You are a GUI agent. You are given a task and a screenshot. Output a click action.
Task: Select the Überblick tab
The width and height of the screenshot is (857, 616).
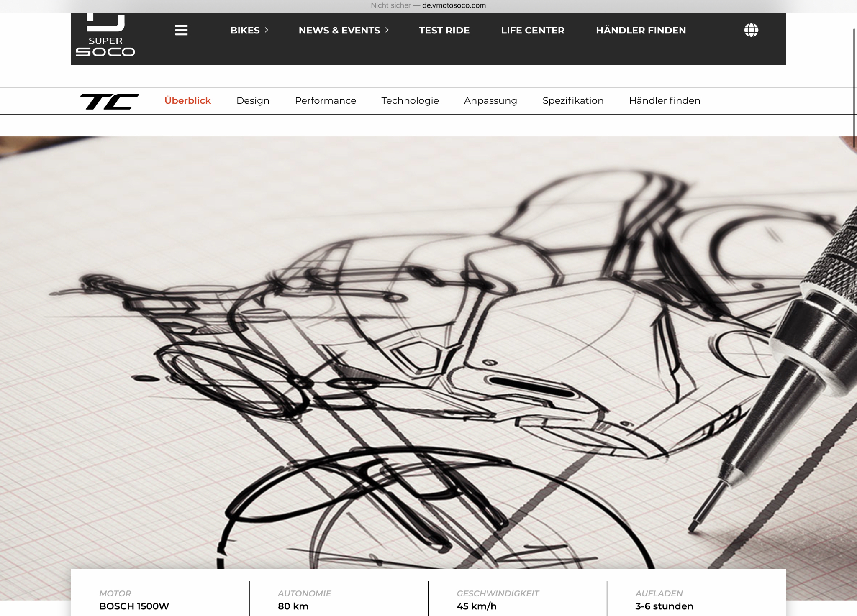coord(187,101)
